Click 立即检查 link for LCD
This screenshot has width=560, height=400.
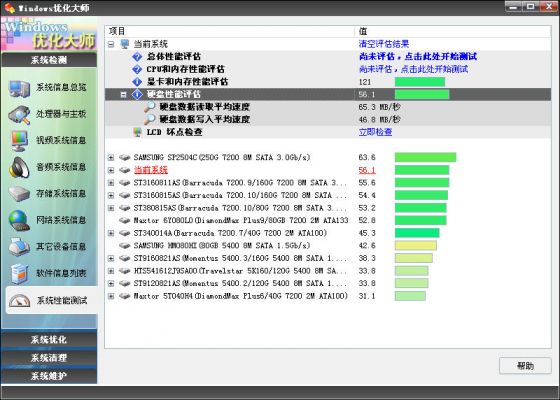click(x=375, y=132)
